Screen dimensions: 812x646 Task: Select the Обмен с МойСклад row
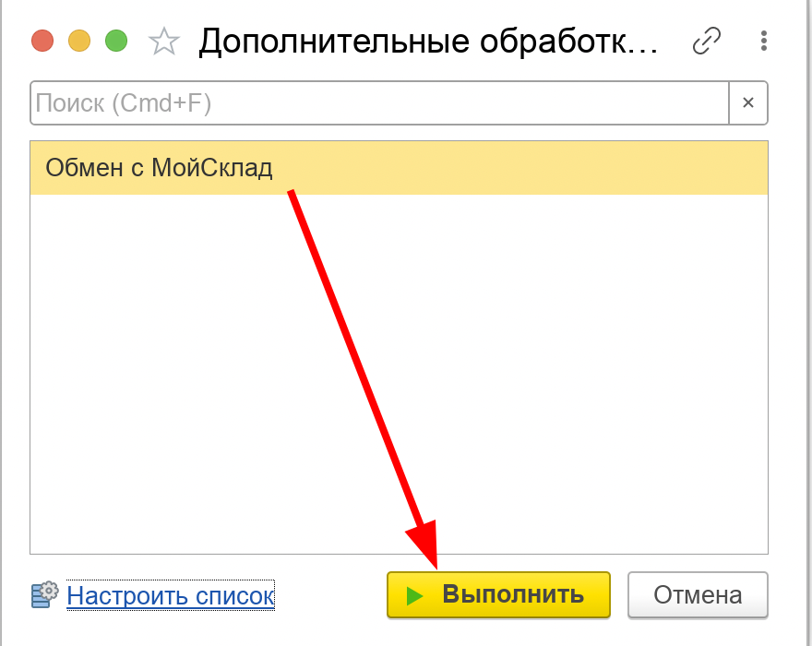(x=399, y=168)
